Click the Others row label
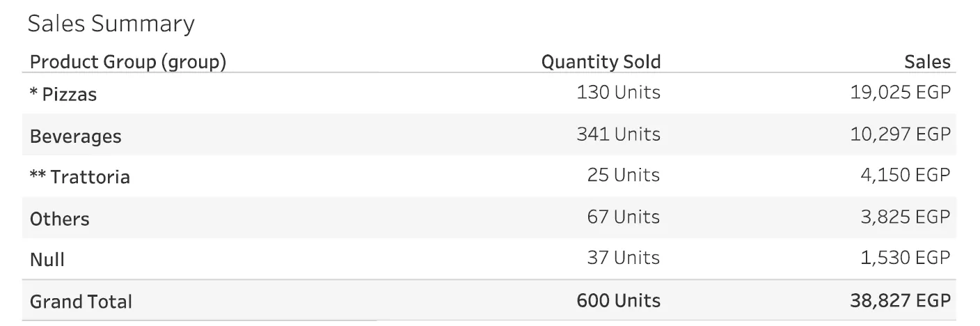Screen dimensions: 980x326 tap(60, 219)
